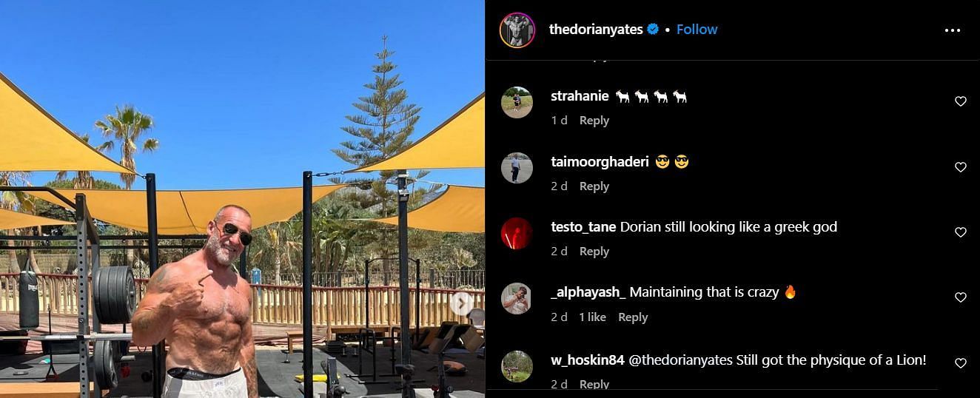Open thedorianyates username in header

click(x=596, y=30)
